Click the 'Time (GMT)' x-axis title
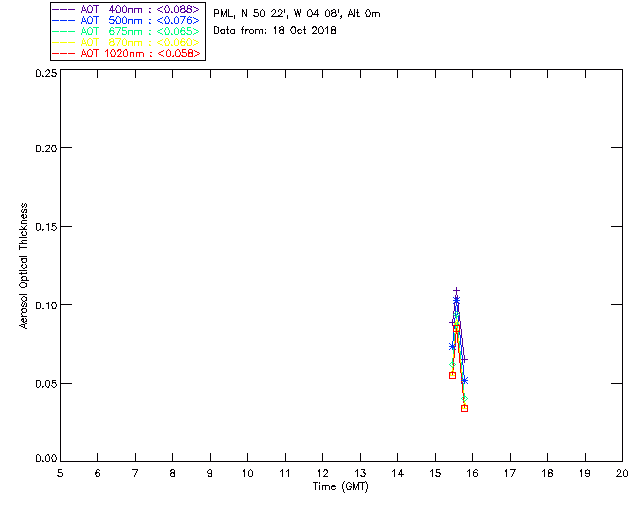The image size is (640, 512). (340, 487)
